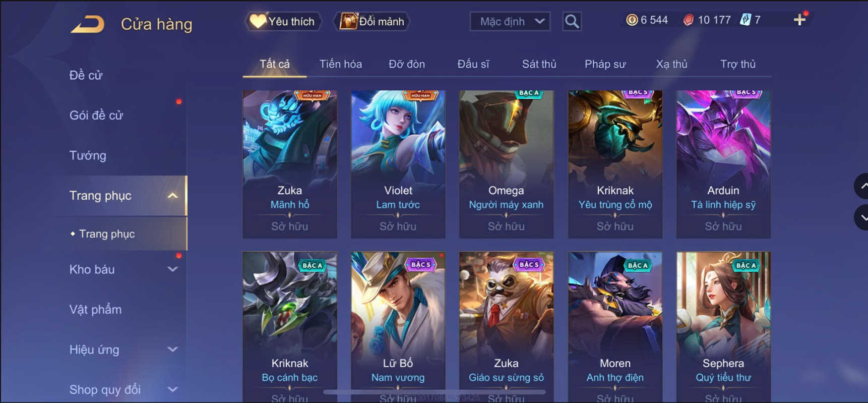Open the Mặc định sort dropdown
The width and height of the screenshot is (868, 403).
510,21
